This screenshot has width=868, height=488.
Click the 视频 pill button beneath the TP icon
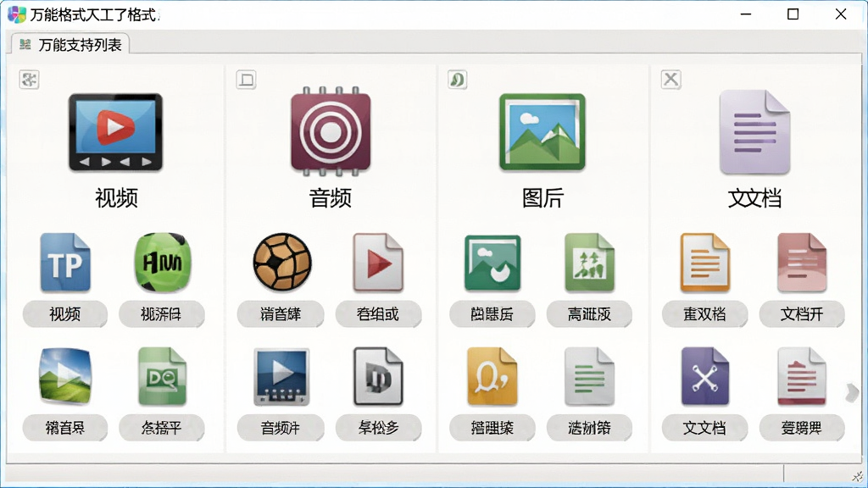coord(64,314)
